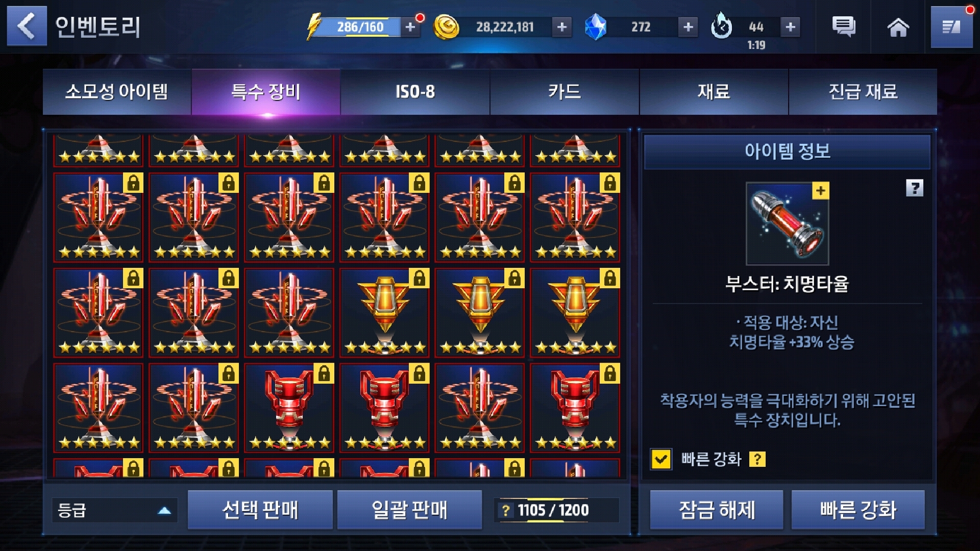Open the chat speech-bubble icon
Viewport: 980px width, 551px height.
[843, 27]
